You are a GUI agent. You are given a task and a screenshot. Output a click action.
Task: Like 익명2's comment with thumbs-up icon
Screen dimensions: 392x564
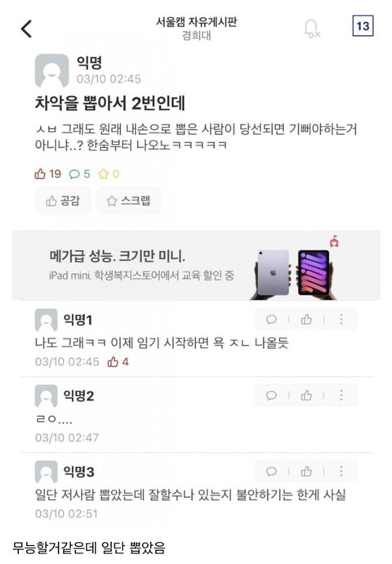point(306,396)
